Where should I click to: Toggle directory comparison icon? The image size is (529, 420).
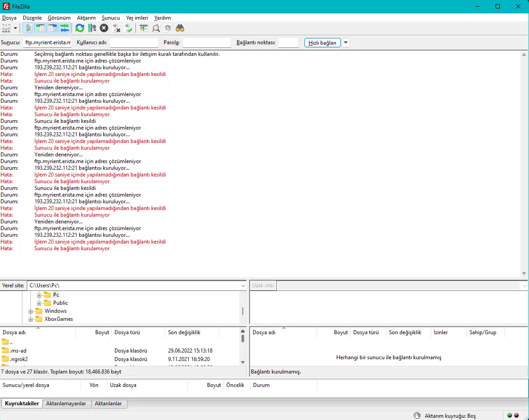pyautogui.click(x=156, y=28)
